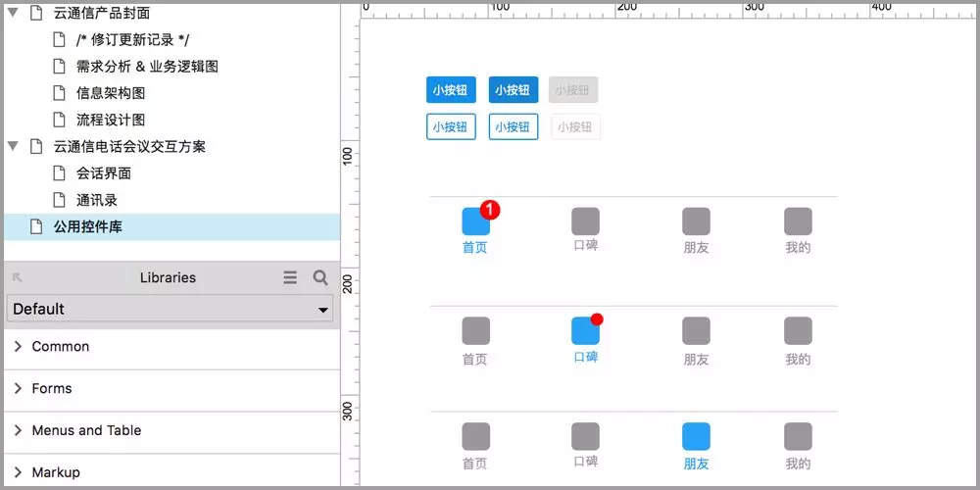
Task: Open the Libraries search icon
Action: click(320, 277)
